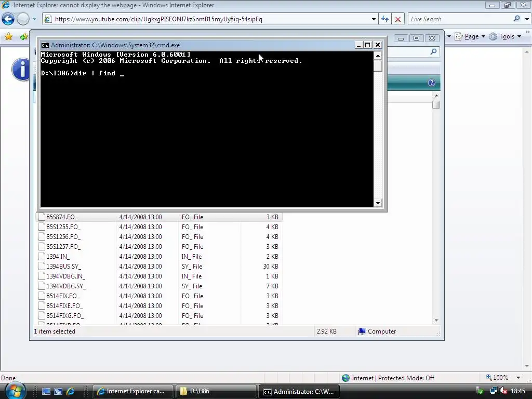The image size is (532, 399).
Task: Click Explorer file list scroll down arrow
Action: point(436,320)
